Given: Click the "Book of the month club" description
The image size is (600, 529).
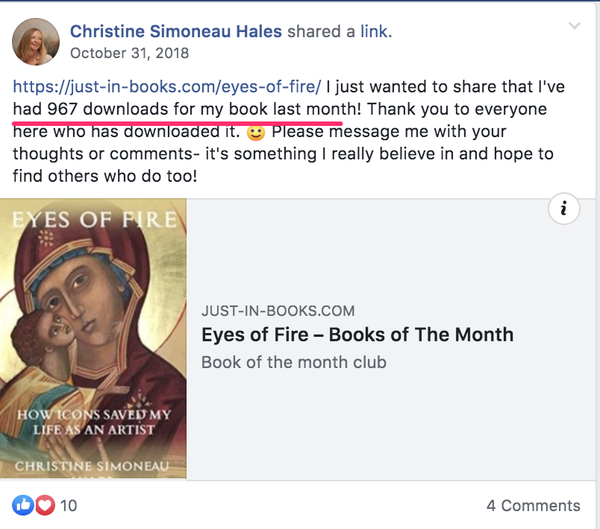Looking at the screenshot, I should pyautogui.click(x=293, y=361).
